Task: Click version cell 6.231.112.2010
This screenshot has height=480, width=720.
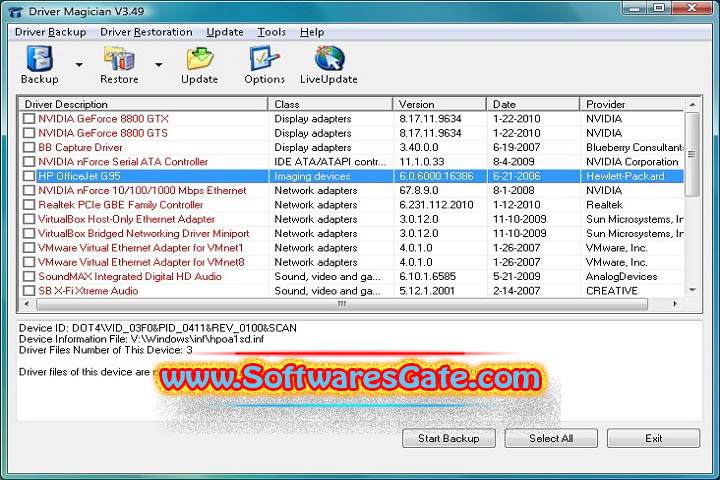Action: (436, 204)
